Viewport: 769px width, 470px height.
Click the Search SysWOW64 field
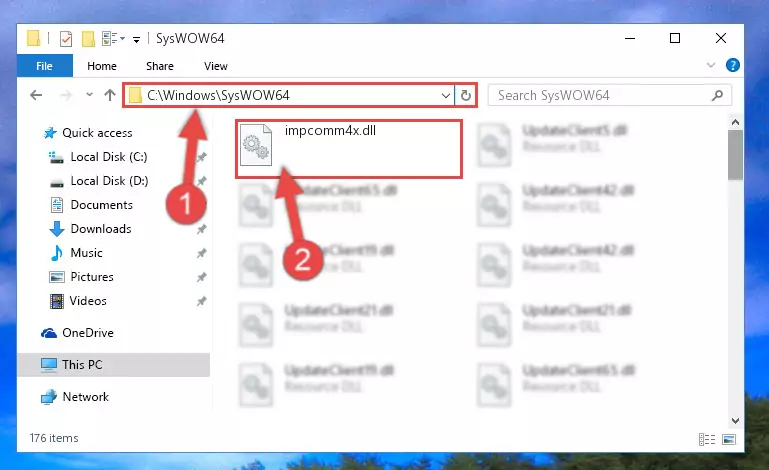pos(610,95)
